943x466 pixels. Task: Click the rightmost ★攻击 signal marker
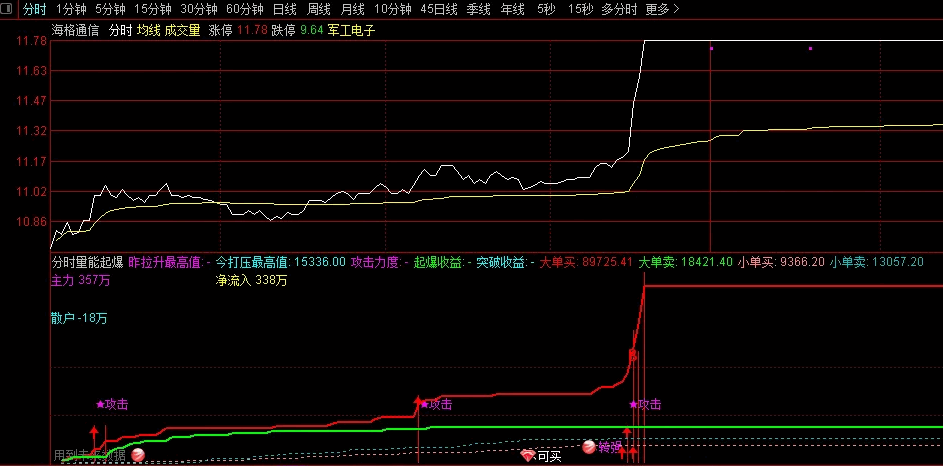pyautogui.click(x=645, y=405)
